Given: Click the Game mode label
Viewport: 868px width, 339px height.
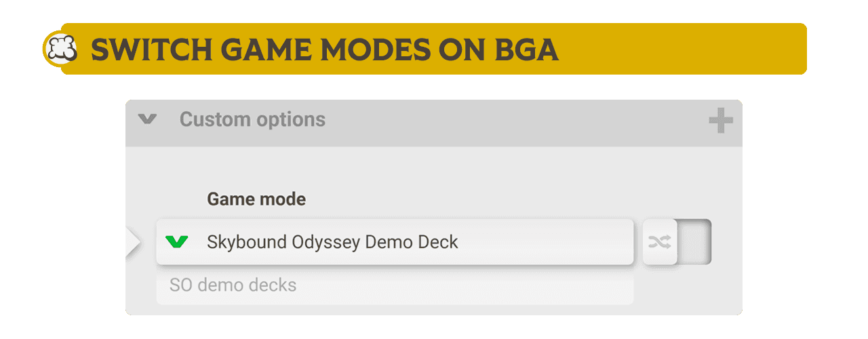Looking at the screenshot, I should [x=256, y=199].
